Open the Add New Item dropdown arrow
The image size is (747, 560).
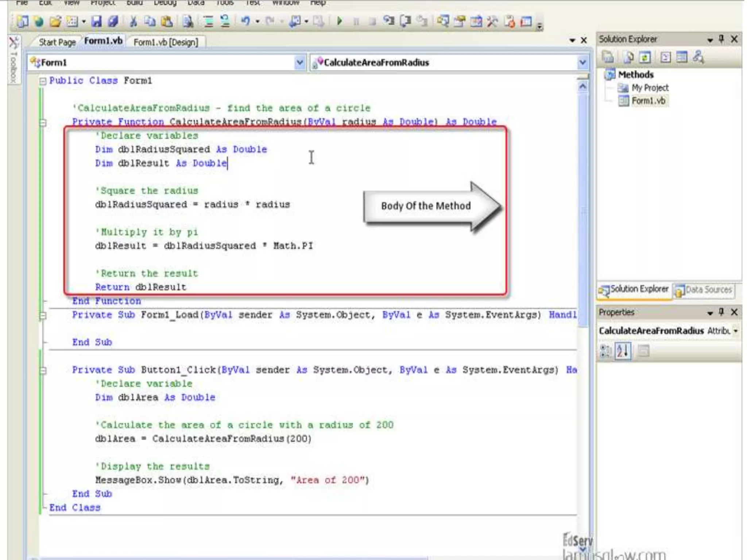click(84, 22)
